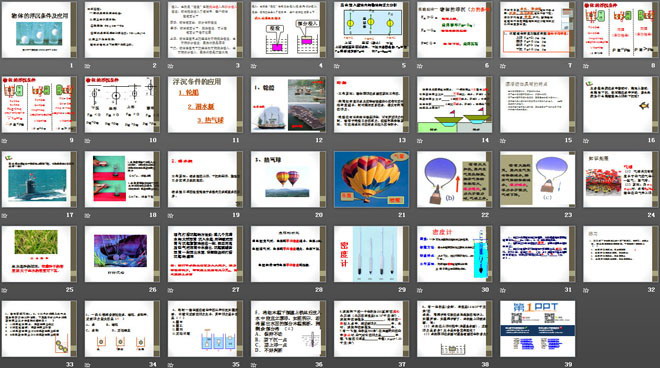Select slide 39 with 第1PPT logo
Image resolution: width=660 pixels, height=368 pixels.
(x=538, y=329)
